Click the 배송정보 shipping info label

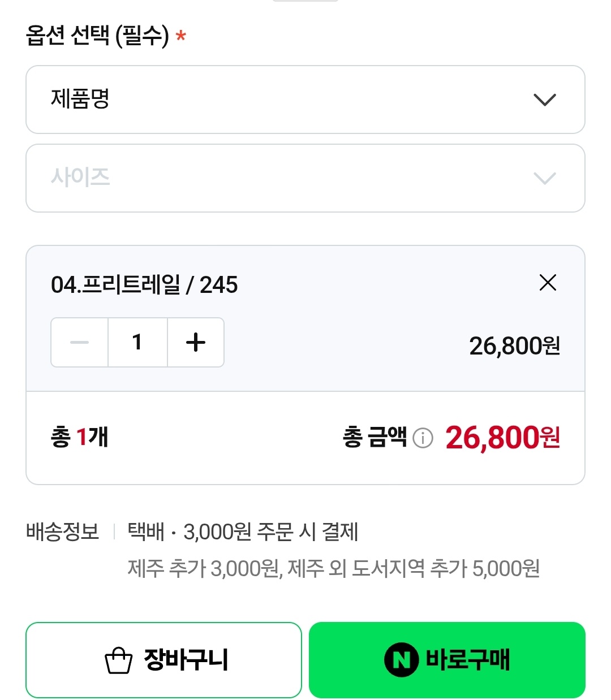(x=63, y=532)
